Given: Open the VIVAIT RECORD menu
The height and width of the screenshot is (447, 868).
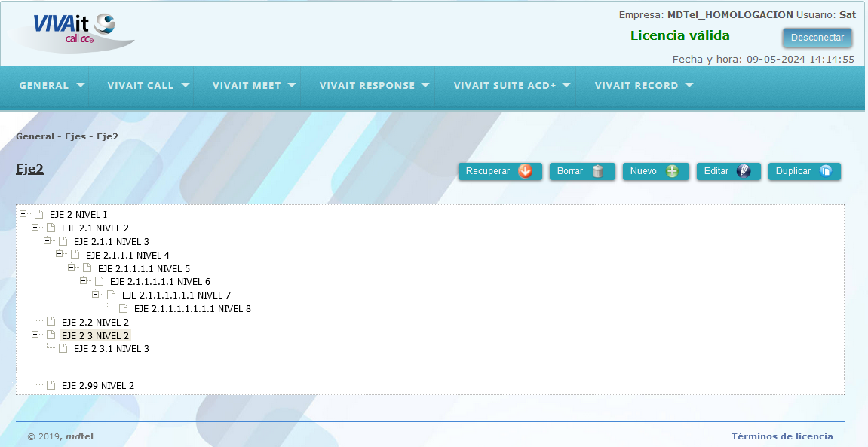Looking at the screenshot, I should pos(644,86).
